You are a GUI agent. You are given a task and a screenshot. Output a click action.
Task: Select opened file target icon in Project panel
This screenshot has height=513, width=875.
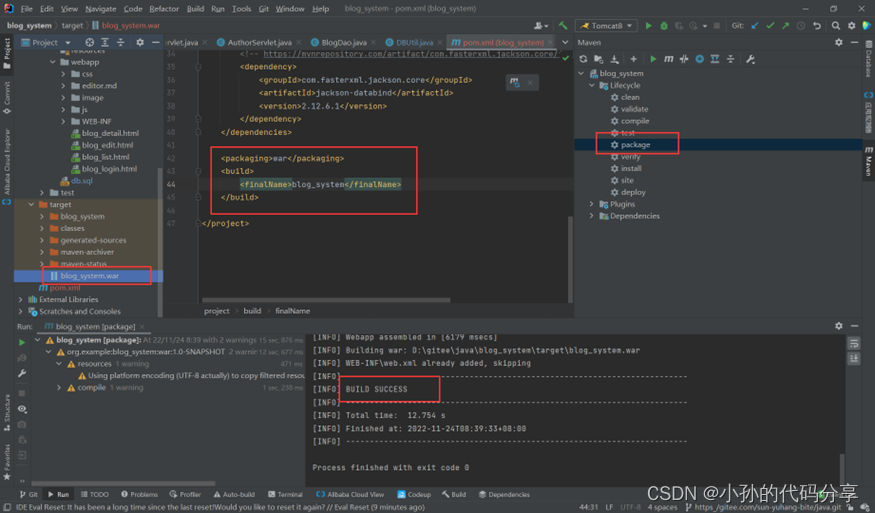pos(89,42)
